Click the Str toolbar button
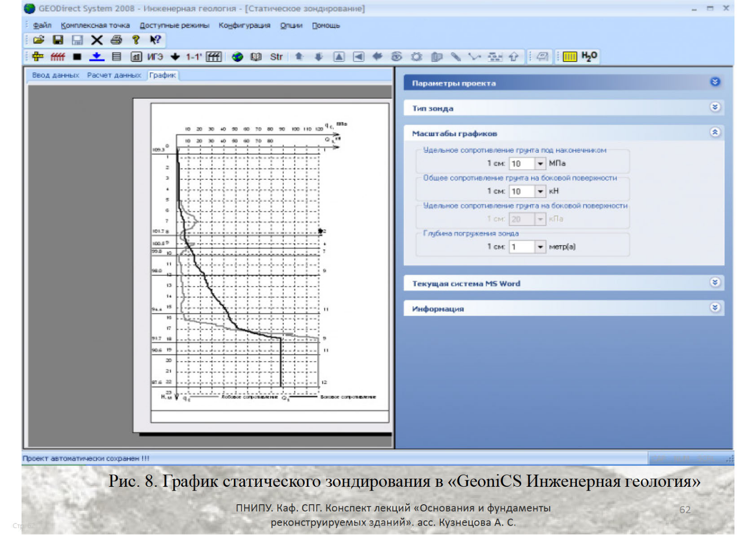The image size is (756, 535). click(276, 57)
